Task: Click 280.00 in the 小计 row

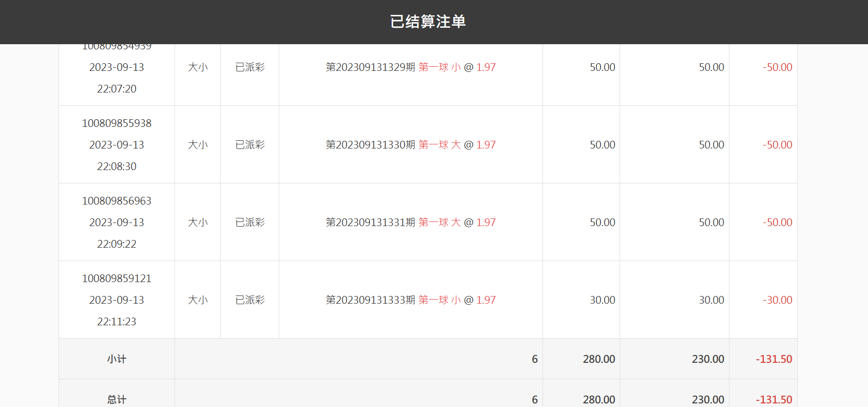Action: (x=599, y=359)
